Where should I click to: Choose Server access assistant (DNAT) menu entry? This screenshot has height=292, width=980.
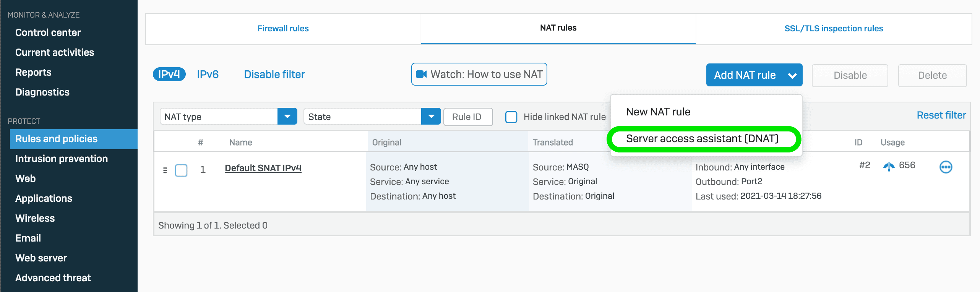coord(702,139)
